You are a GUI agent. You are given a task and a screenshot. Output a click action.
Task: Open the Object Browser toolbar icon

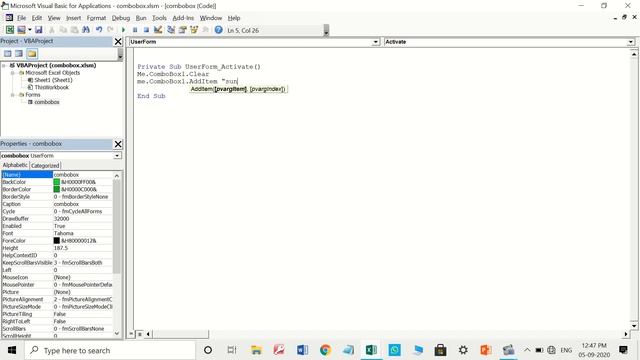(194, 30)
